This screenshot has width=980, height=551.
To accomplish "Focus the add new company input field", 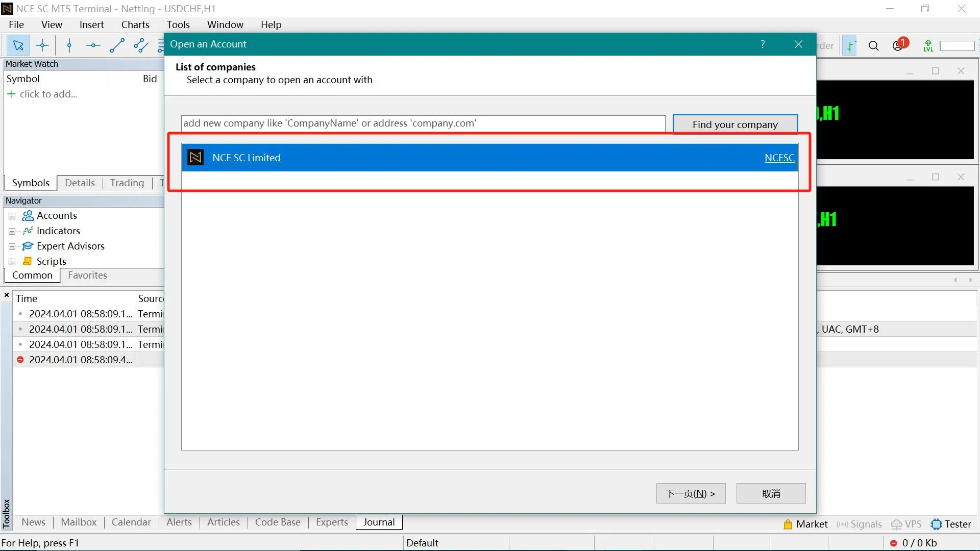I will (423, 123).
